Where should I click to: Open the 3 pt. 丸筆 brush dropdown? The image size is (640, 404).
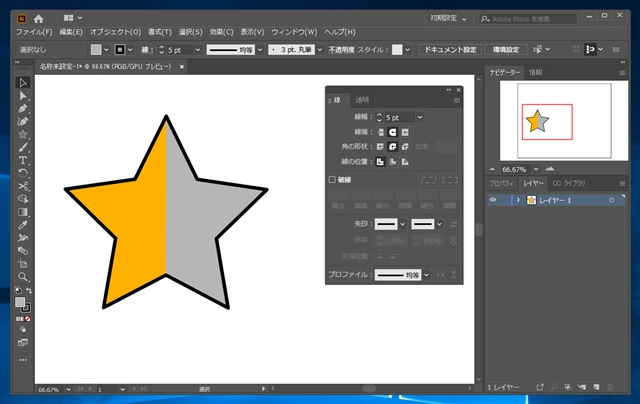point(320,50)
